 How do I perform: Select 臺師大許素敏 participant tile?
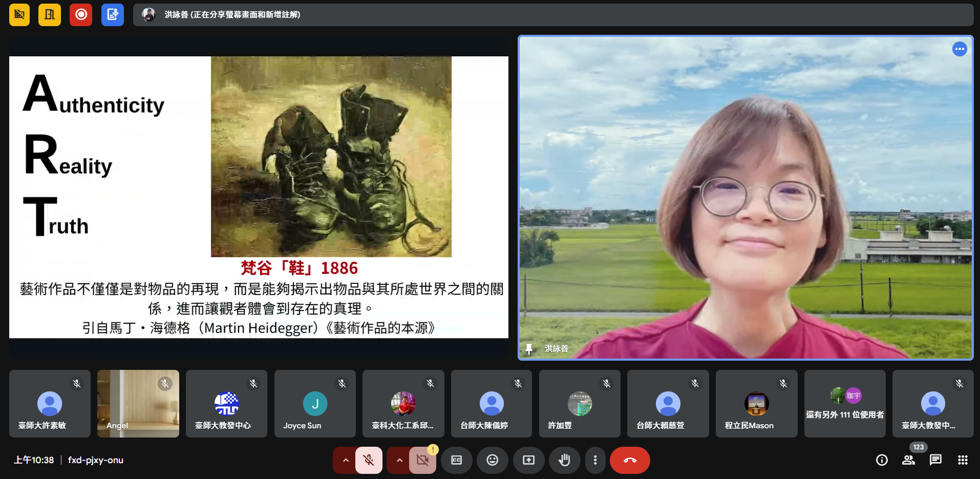[x=50, y=404]
